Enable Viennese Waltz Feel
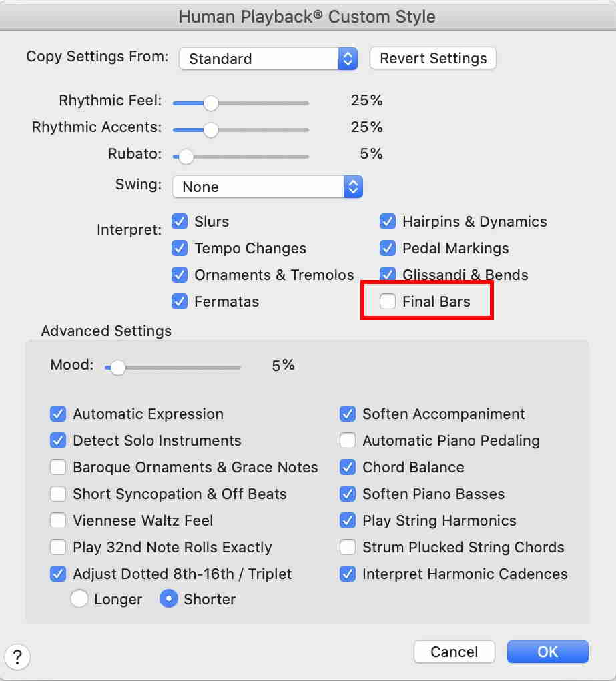 [59, 521]
